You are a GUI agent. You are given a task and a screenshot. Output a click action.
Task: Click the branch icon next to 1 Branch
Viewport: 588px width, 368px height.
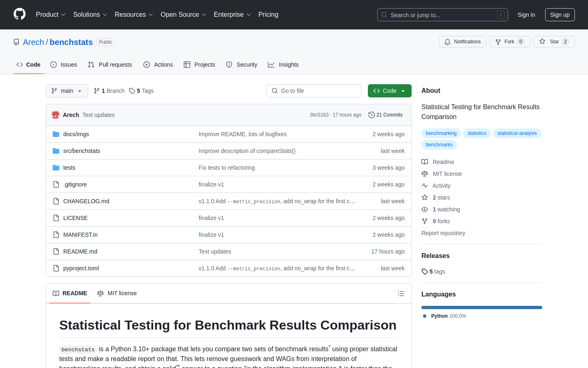(x=97, y=91)
